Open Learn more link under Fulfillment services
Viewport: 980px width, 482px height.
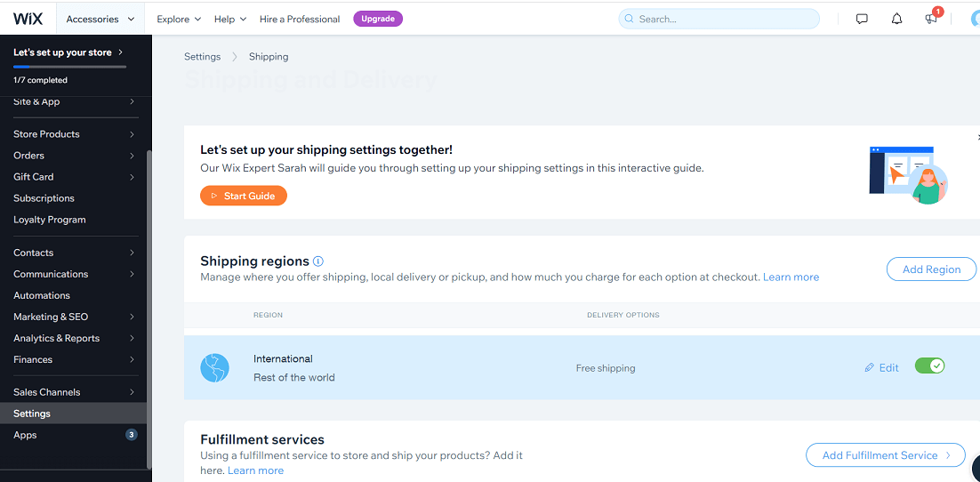click(x=255, y=470)
